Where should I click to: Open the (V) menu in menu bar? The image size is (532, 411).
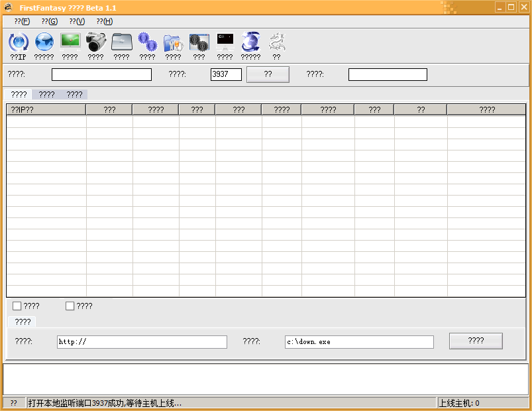pyautogui.click(x=77, y=21)
